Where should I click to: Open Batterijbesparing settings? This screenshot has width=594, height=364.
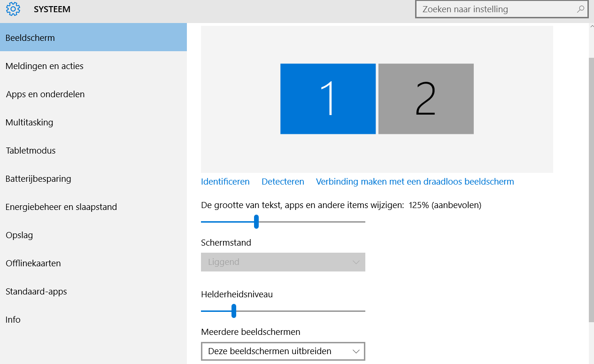point(93,178)
